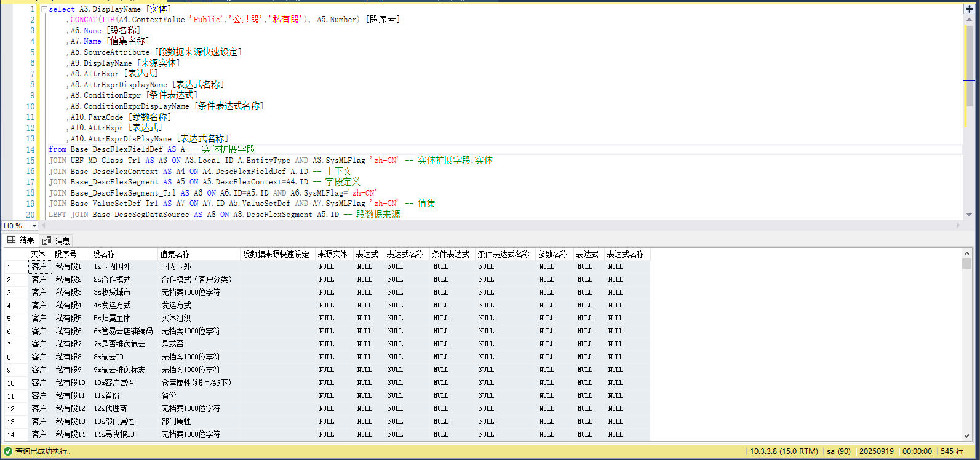This screenshot has height=460, width=980.
Task: Click the results grid vertical scrollbar thumb
Action: (x=966, y=263)
